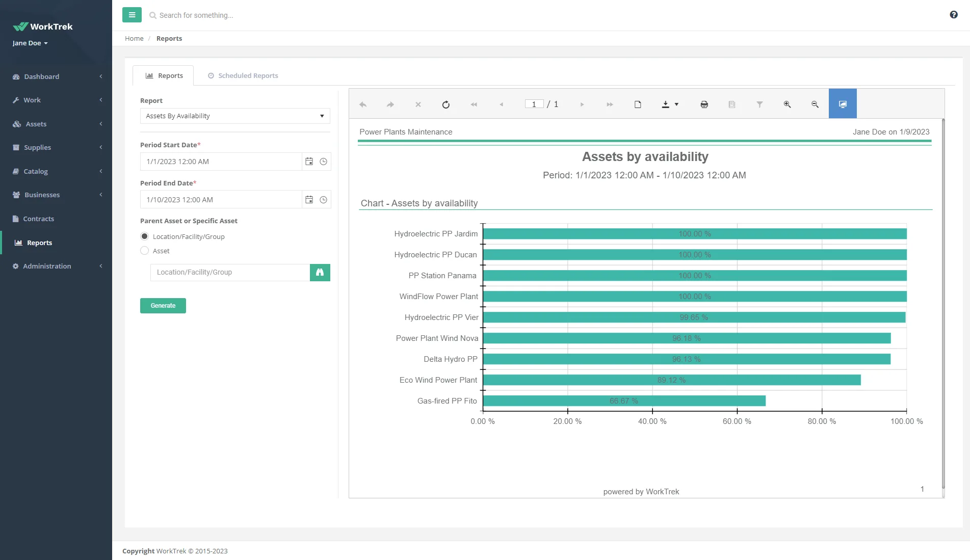The height and width of the screenshot is (560, 970).
Task: Toggle the hamburger sidebar menu button
Action: [132, 15]
